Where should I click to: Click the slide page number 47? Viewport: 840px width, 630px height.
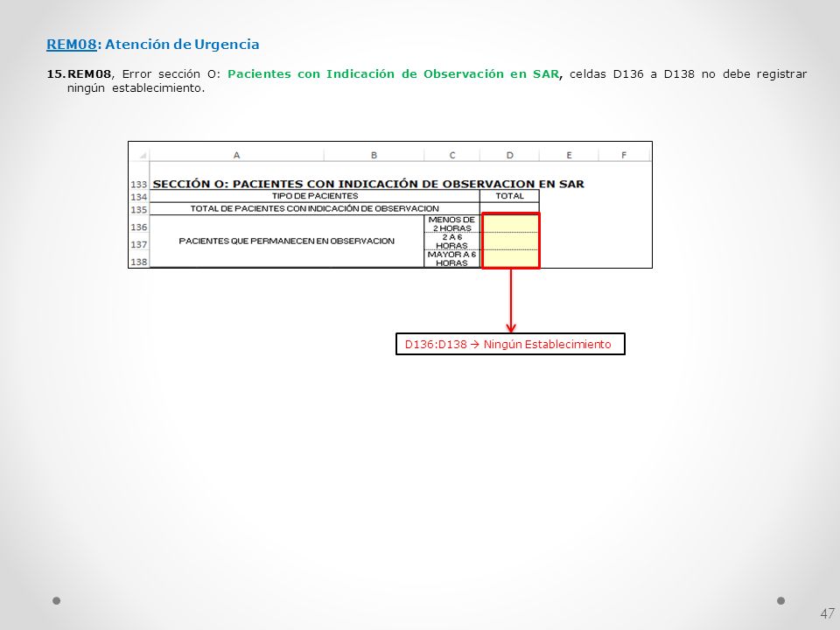[x=827, y=613]
